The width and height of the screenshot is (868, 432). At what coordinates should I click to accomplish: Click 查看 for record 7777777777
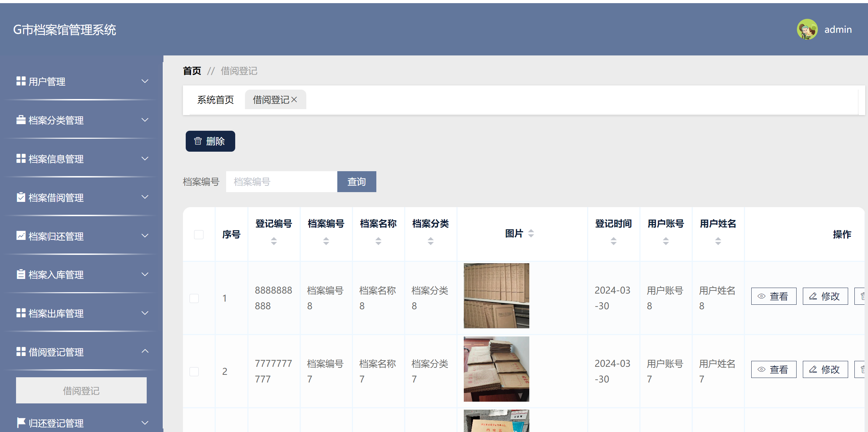pyautogui.click(x=774, y=370)
